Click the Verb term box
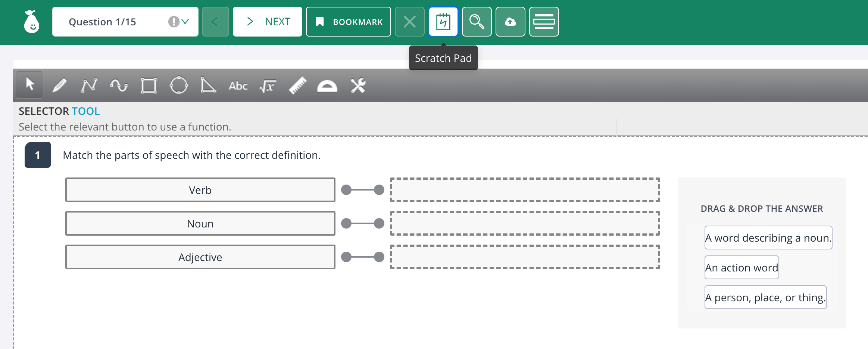Image resolution: width=868 pixels, height=349 pixels. click(200, 190)
